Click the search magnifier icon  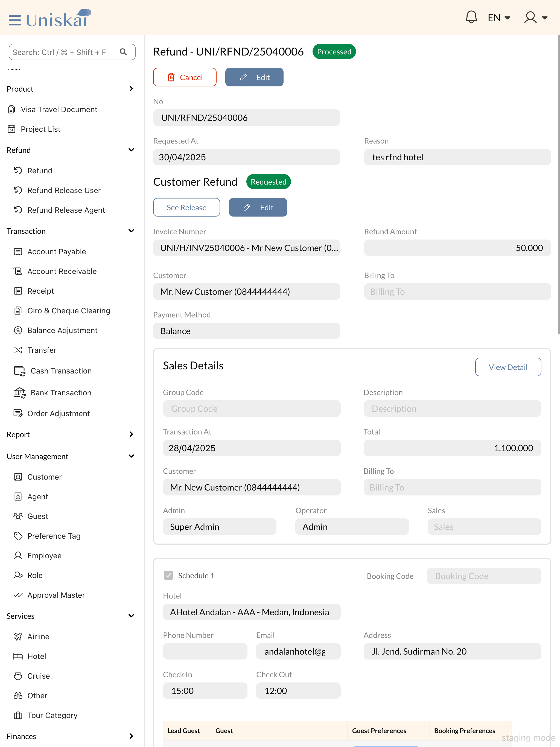point(123,52)
